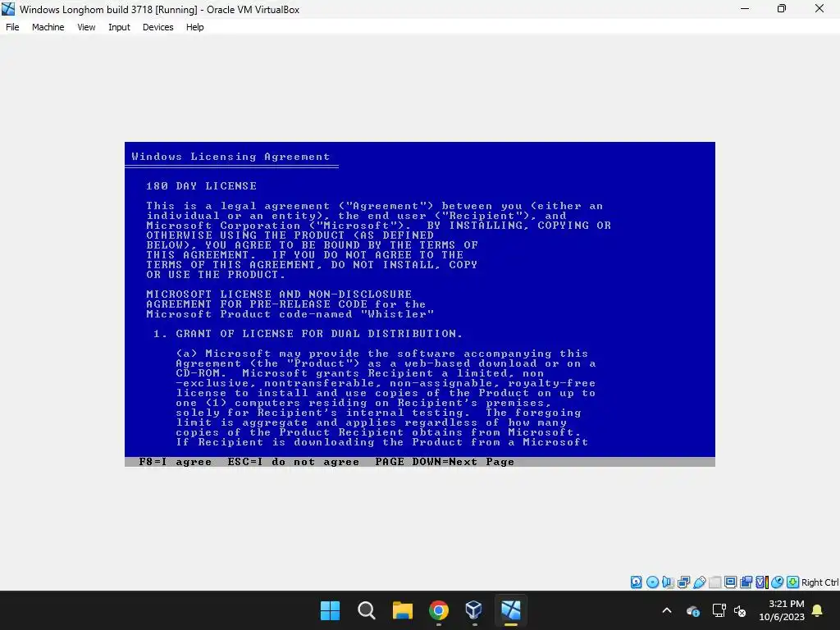Open File Explorer from the taskbar
Screen dimensions: 840x630
(x=402, y=610)
